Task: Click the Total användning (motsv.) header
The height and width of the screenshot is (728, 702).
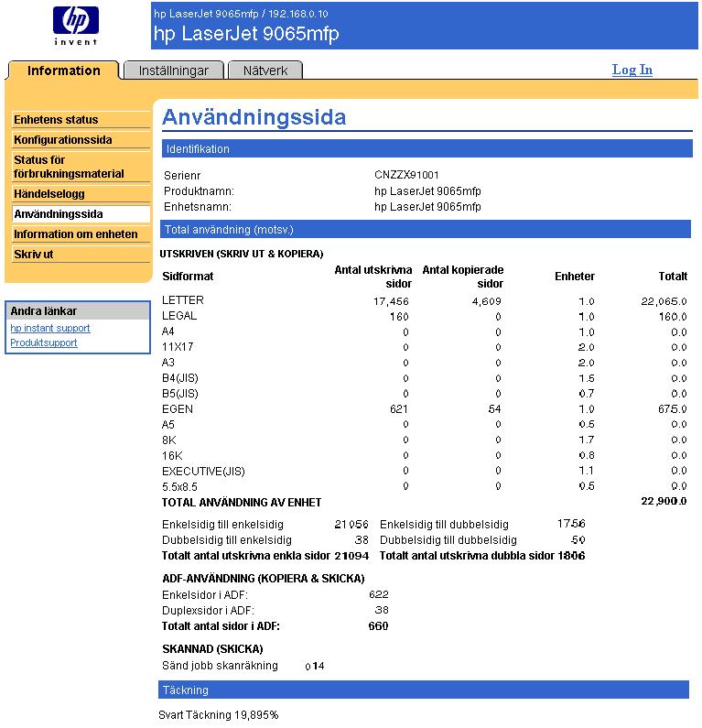Action: tap(426, 229)
